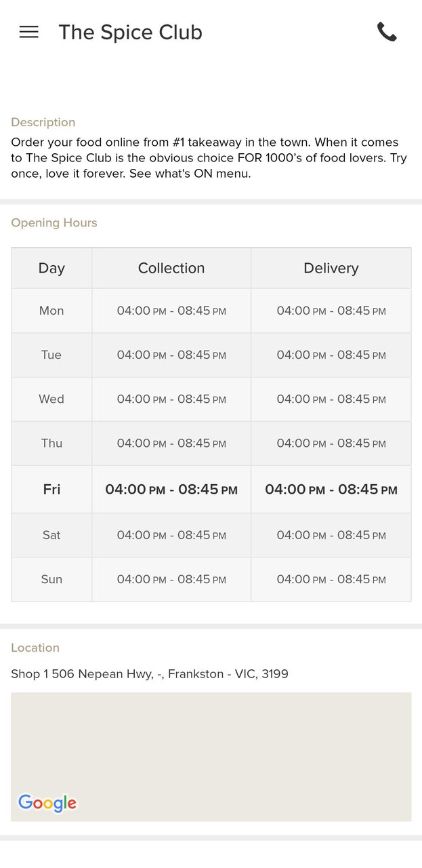Click the Shop 1 506 Nepean Hwy address

150,674
